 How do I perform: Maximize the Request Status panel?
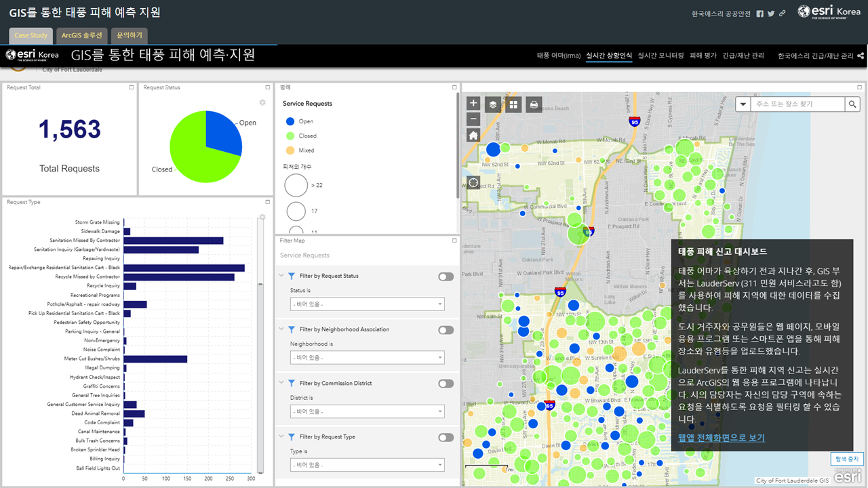pos(268,87)
